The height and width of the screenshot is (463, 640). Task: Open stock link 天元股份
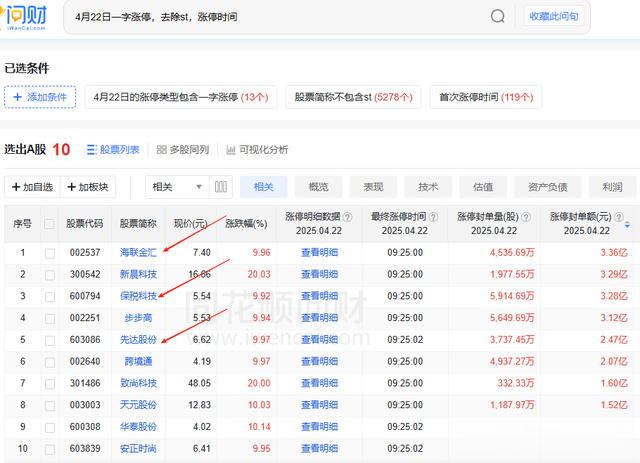coord(138,405)
